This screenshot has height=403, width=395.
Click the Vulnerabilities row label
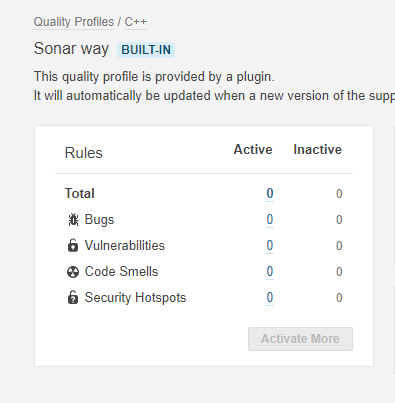click(125, 246)
